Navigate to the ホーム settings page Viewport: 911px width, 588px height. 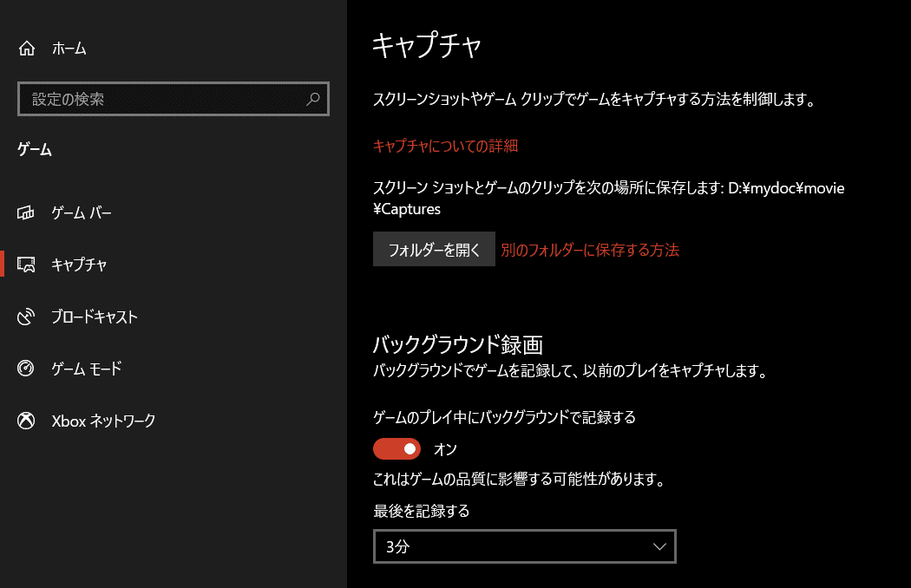point(69,48)
